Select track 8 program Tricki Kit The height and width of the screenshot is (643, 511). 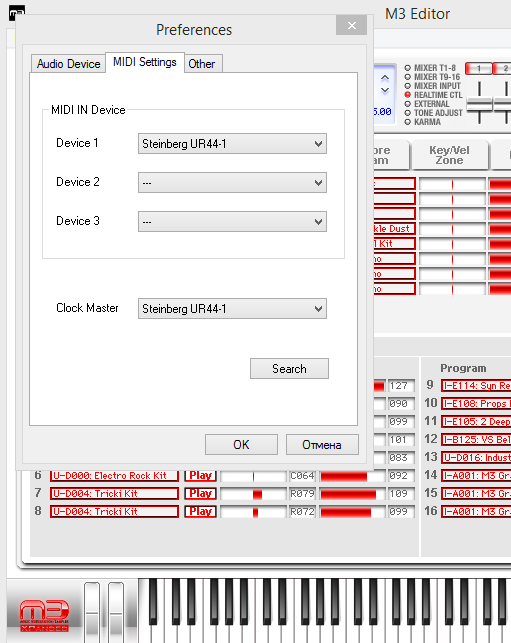point(114,512)
